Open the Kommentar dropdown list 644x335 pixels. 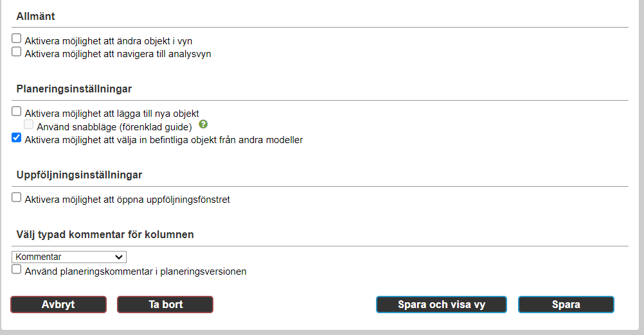[69, 257]
